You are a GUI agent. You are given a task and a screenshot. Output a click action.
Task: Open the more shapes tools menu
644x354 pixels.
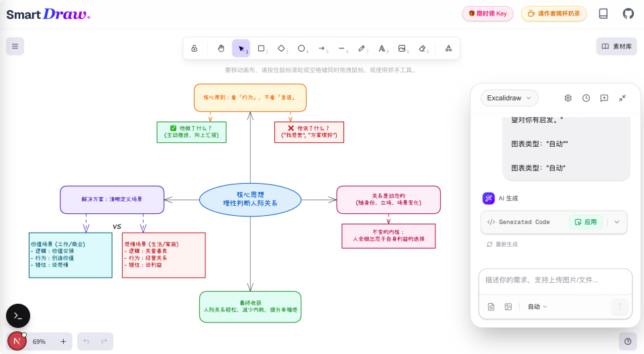point(449,48)
